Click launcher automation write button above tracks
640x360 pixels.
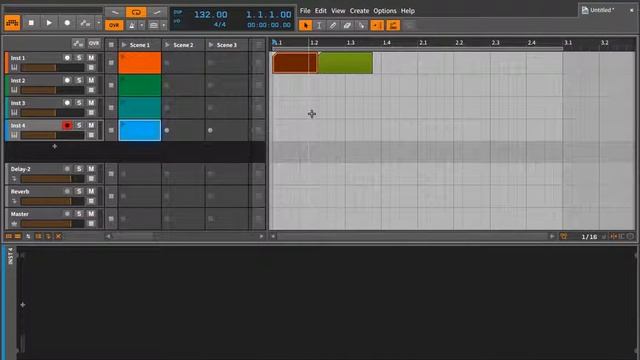point(78,43)
